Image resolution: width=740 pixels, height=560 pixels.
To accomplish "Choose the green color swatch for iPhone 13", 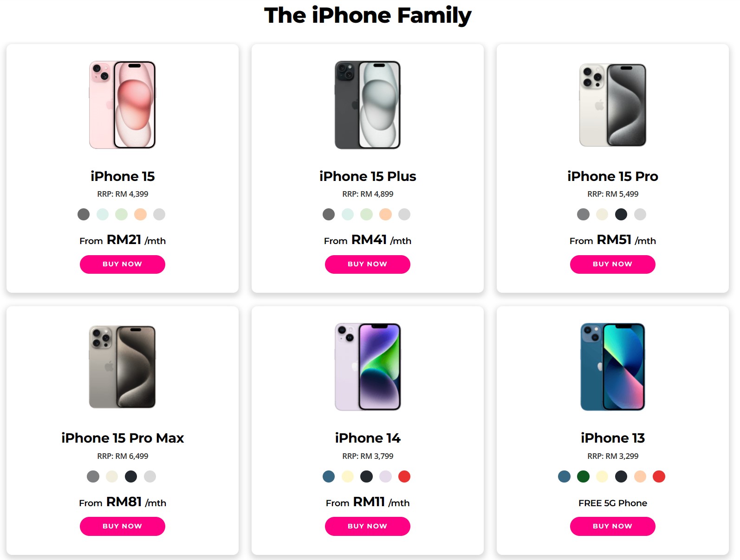I will tap(583, 476).
